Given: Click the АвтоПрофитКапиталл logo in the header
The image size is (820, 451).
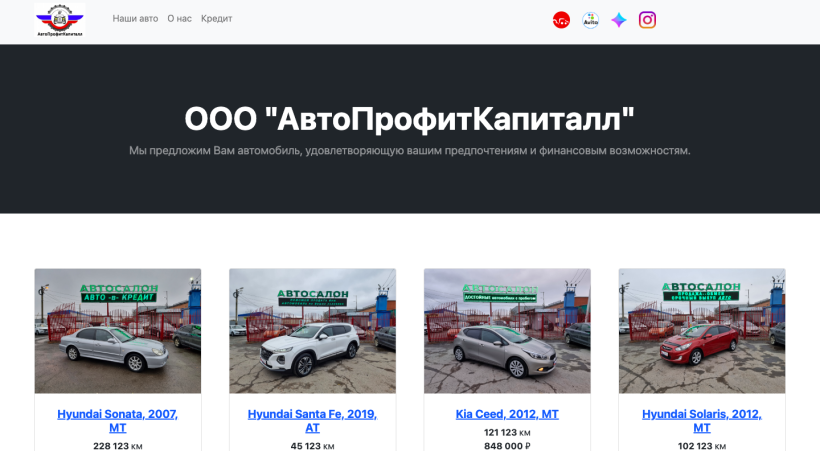Looking at the screenshot, I should click(60, 20).
